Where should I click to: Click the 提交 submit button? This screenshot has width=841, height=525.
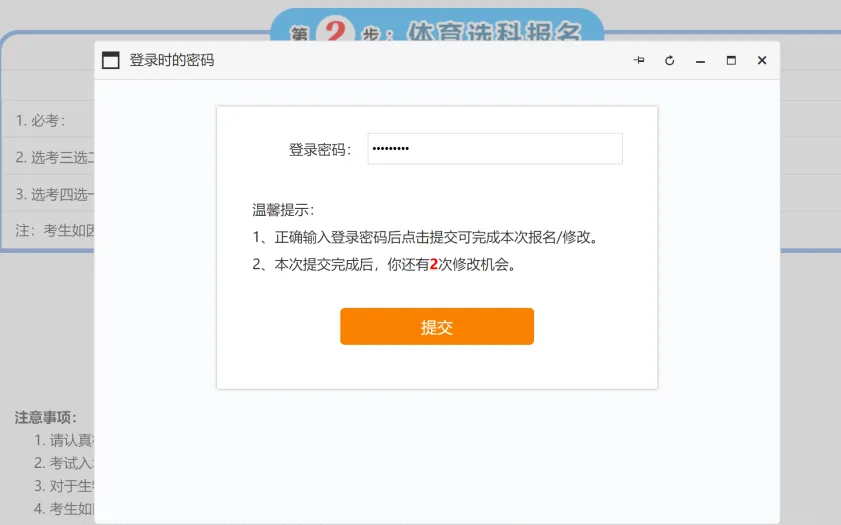[x=437, y=326]
